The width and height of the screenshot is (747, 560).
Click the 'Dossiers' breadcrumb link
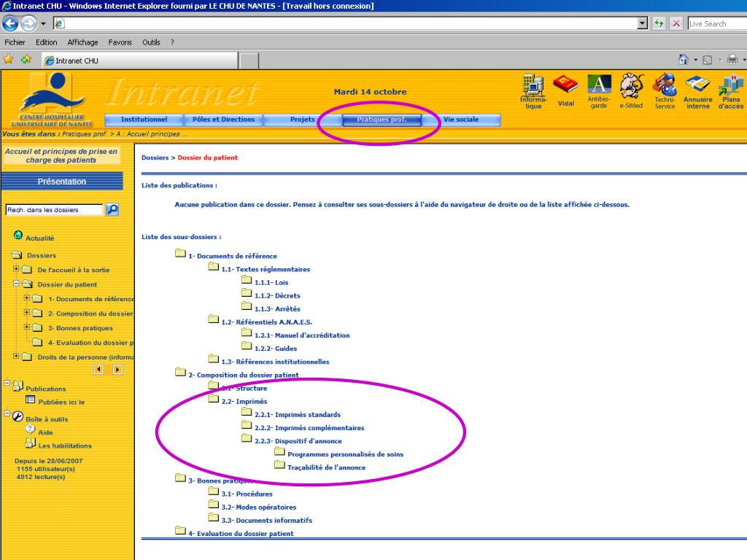pos(155,157)
